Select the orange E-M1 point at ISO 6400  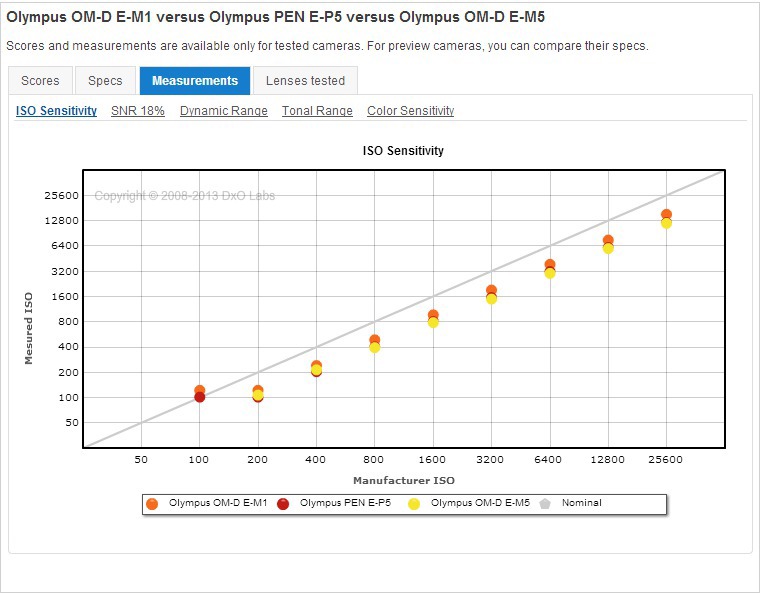[x=550, y=264]
